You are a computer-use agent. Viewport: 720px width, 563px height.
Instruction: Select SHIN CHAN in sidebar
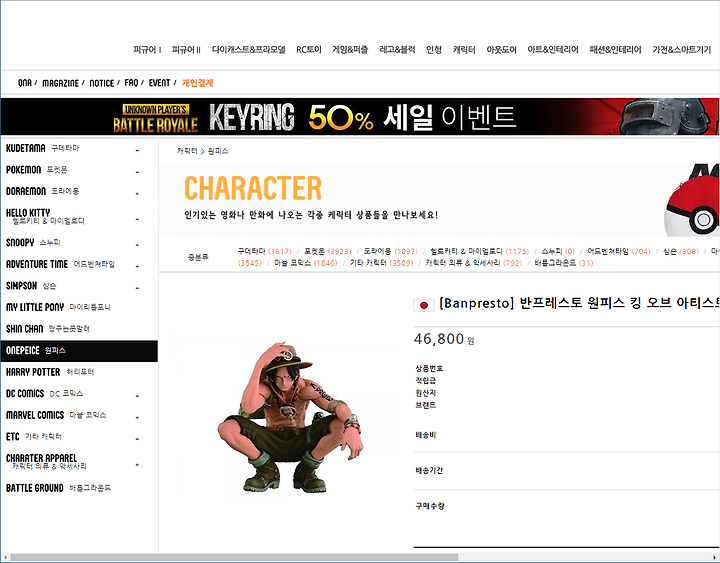tap(48, 329)
